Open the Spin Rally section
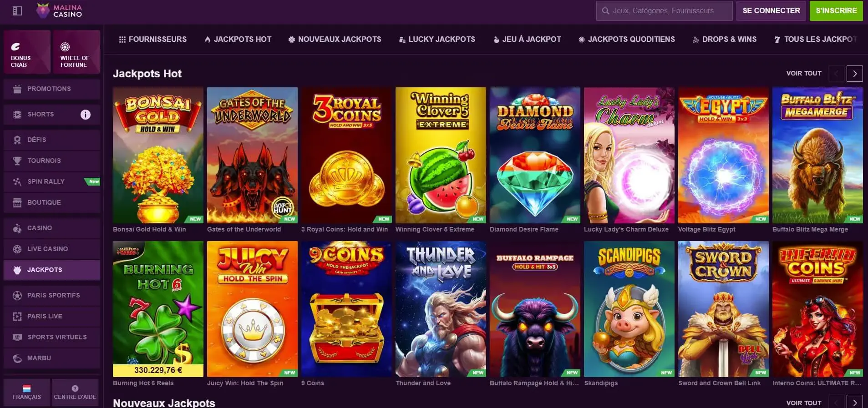The height and width of the screenshot is (408, 868). 52,181
